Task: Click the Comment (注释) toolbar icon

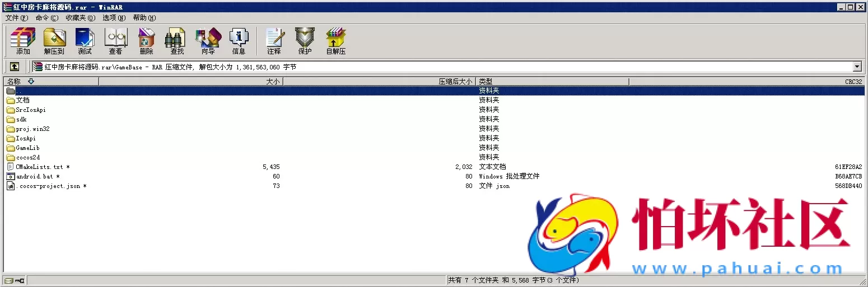Action: click(274, 41)
